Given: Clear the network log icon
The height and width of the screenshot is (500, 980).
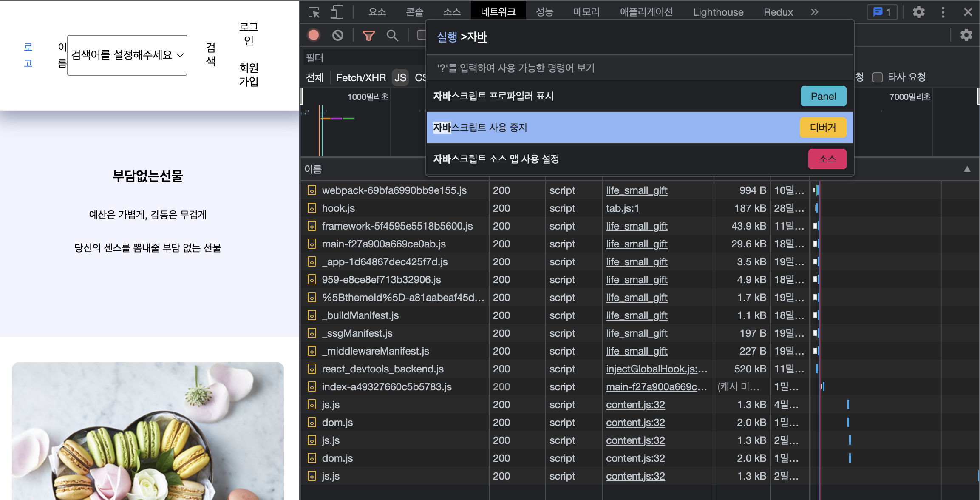Looking at the screenshot, I should tap(338, 35).
